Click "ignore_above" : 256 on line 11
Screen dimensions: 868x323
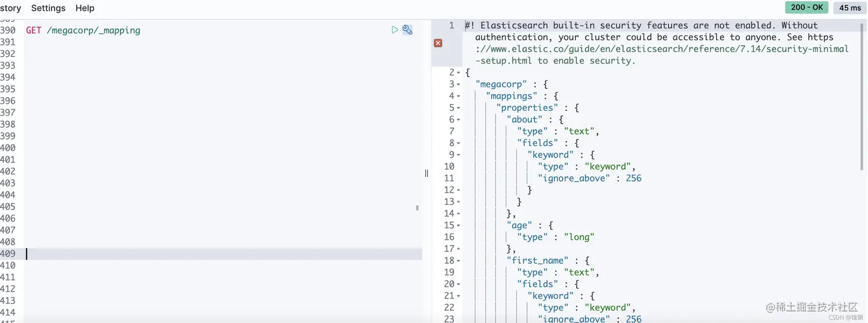pyautogui.click(x=590, y=178)
